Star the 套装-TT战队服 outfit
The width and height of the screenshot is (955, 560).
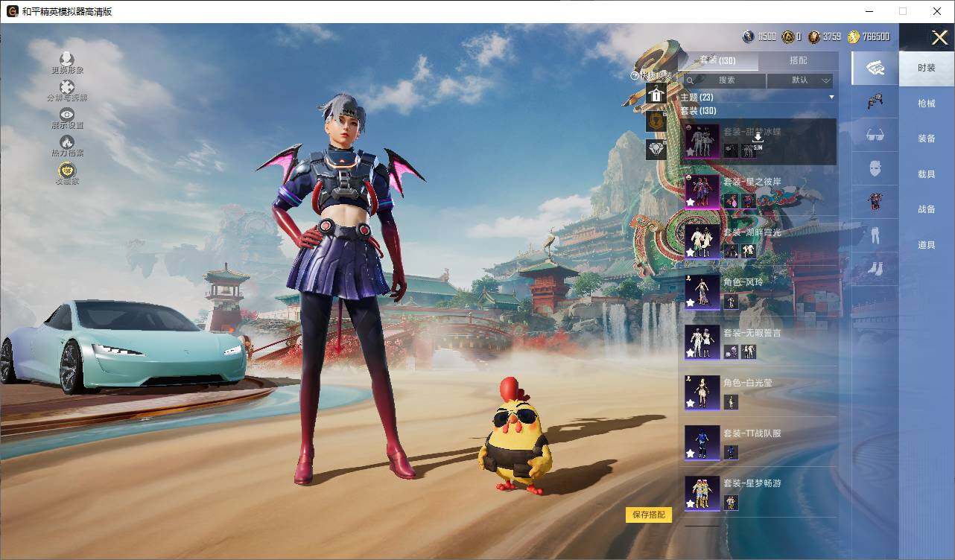tap(691, 454)
